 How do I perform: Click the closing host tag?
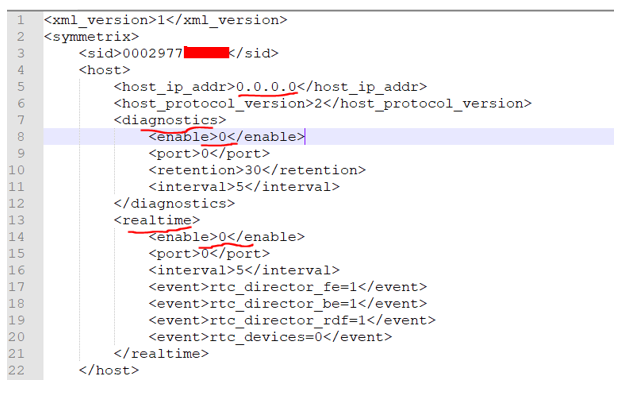tap(109, 370)
